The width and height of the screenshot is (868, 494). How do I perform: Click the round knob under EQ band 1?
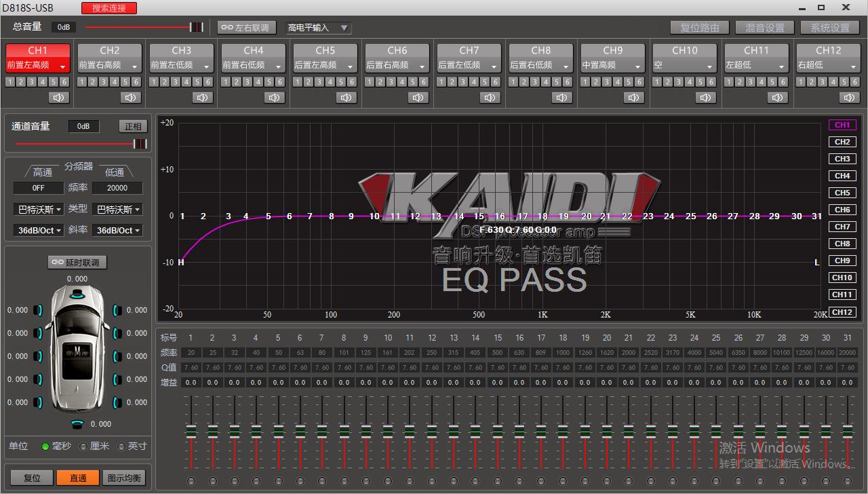(191, 481)
